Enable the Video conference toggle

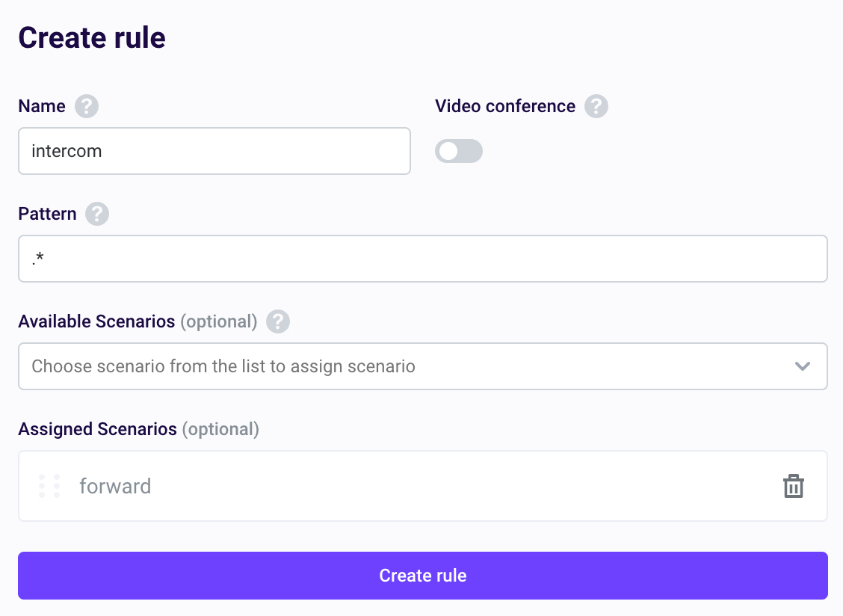click(x=459, y=151)
